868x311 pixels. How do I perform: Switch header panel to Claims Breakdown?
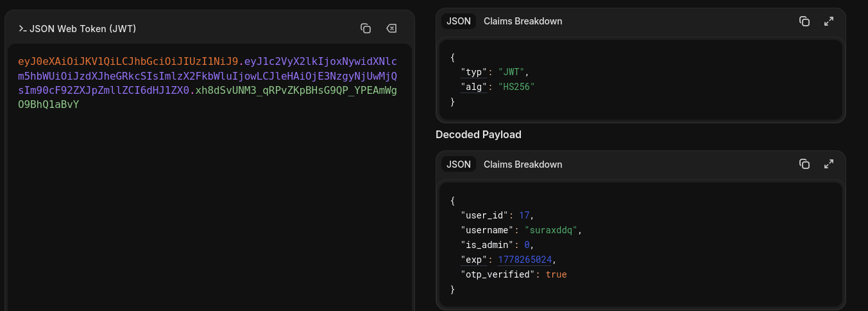[523, 21]
